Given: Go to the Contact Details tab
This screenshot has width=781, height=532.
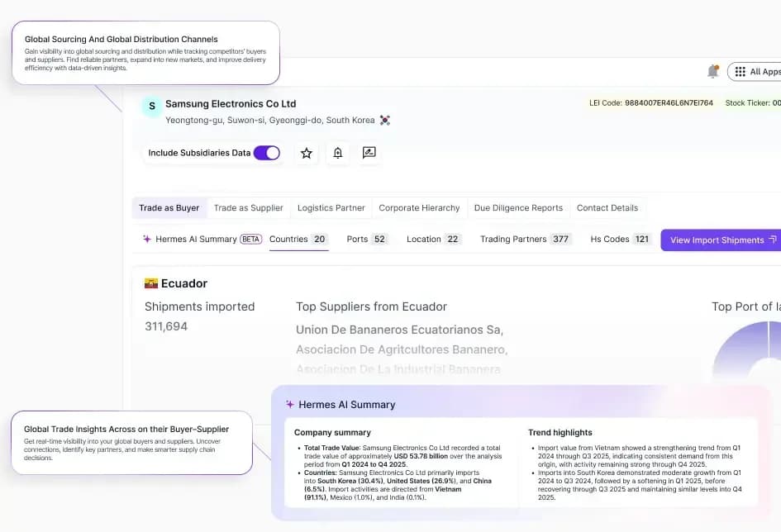Looking at the screenshot, I should tap(607, 208).
